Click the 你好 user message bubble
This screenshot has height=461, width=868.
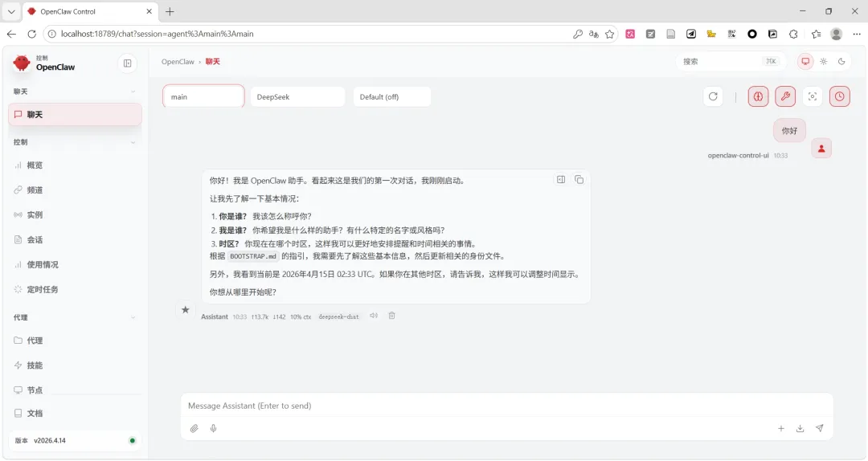point(789,131)
